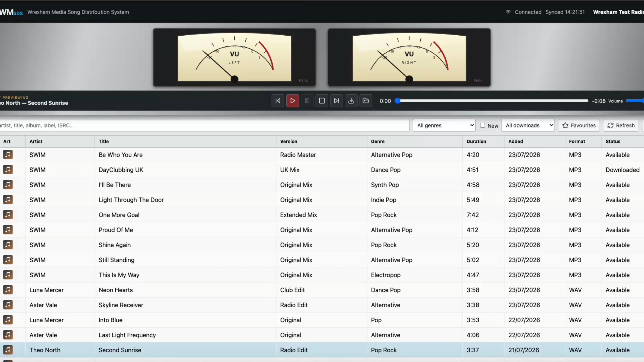The image size is (644, 362).
Task: Click artwork icon for Neon Hearts
Action: click(8, 290)
